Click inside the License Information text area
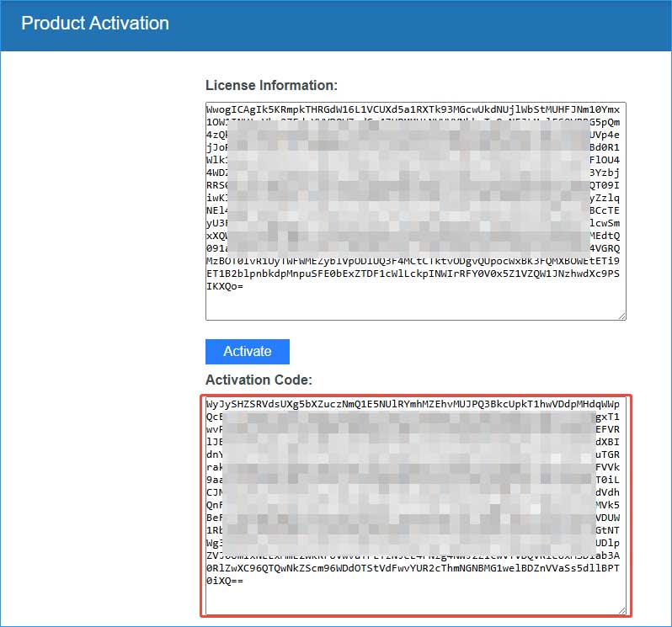 (416, 211)
